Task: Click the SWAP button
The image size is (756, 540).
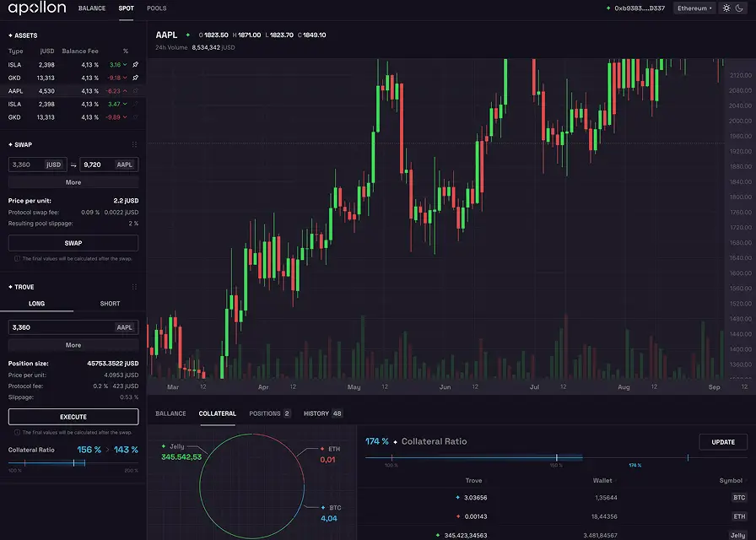Action: pyautogui.click(x=73, y=243)
